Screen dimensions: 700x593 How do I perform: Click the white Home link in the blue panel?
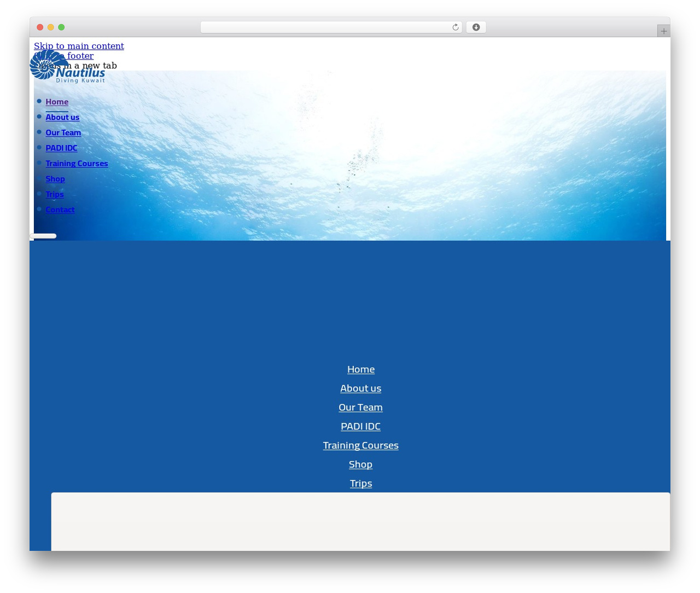coord(361,369)
